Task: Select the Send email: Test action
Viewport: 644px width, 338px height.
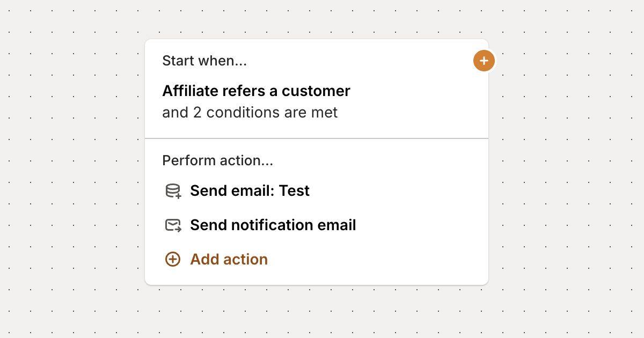Action: tap(249, 190)
